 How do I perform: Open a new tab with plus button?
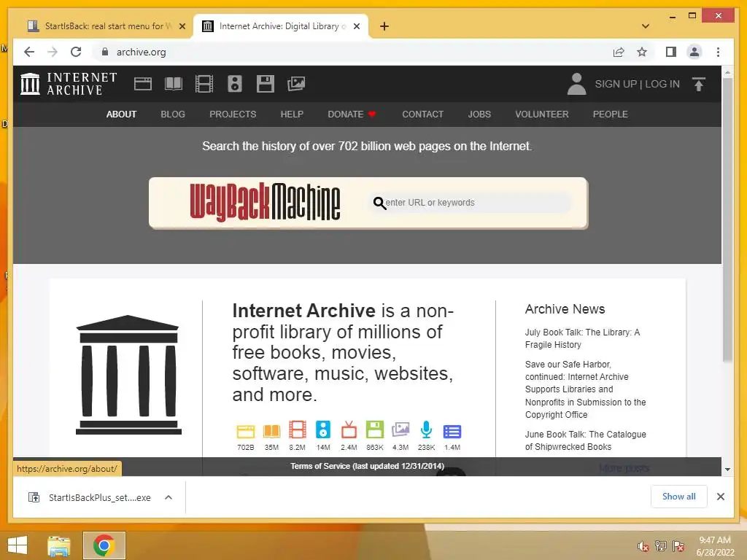point(384,26)
